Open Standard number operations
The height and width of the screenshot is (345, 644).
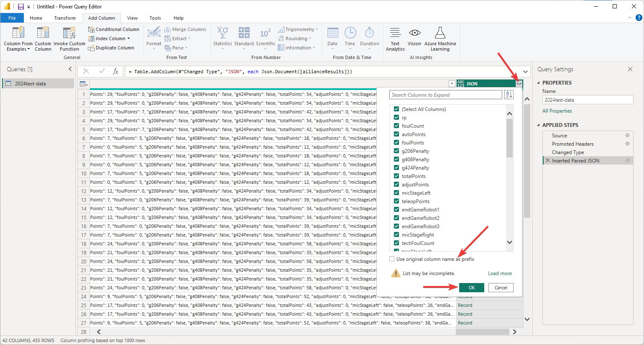click(244, 39)
